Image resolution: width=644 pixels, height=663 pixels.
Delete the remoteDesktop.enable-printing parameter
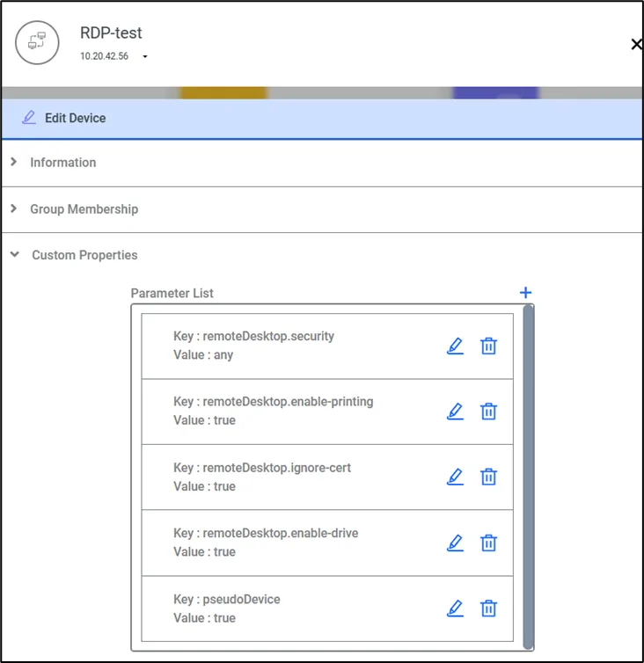(x=488, y=412)
